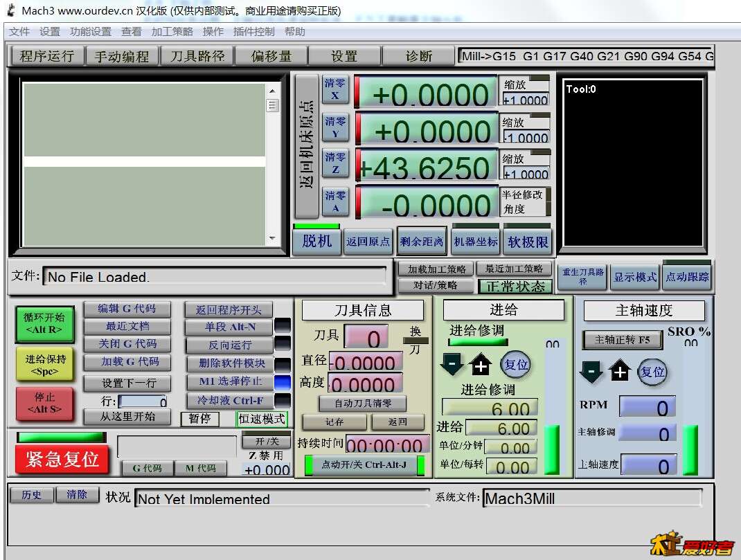Switch to 偏移量 offsets tab
The width and height of the screenshot is (741, 560).
[x=271, y=56]
